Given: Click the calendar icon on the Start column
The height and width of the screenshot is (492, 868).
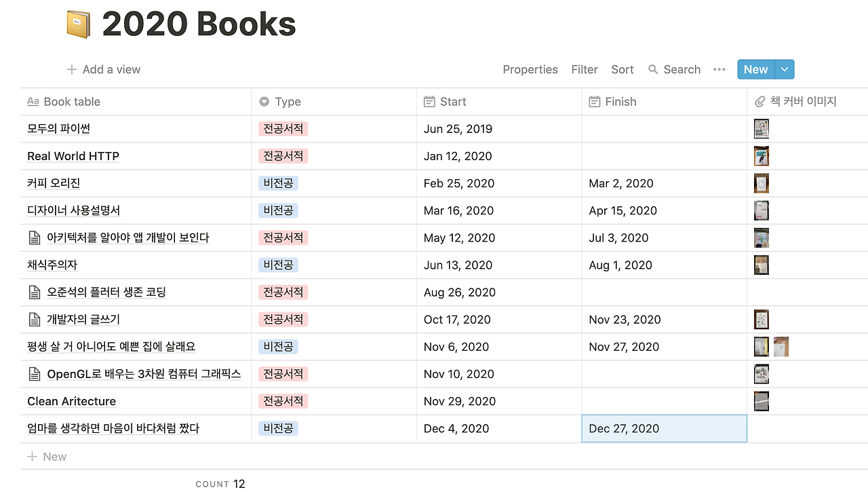Looking at the screenshot, I should (429, 101).
